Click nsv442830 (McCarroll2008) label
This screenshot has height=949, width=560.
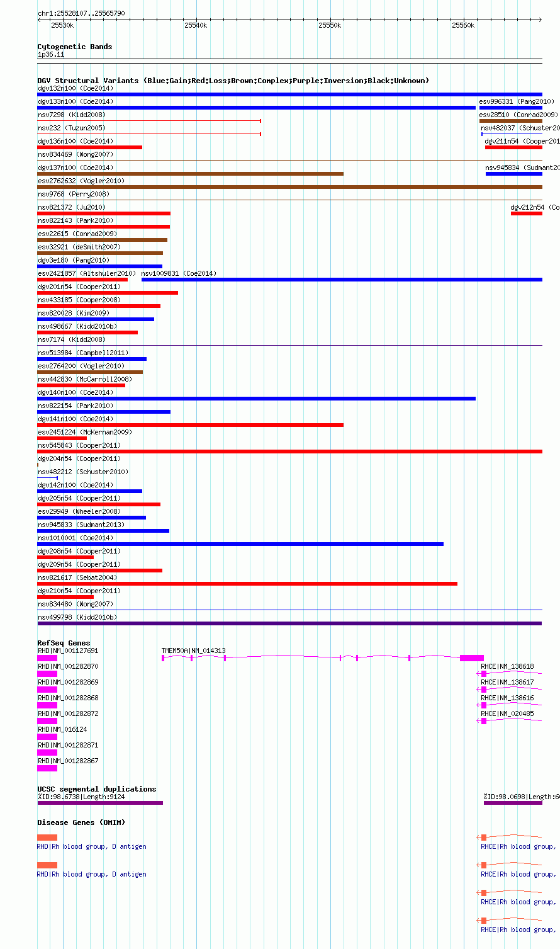pos(85,380)
